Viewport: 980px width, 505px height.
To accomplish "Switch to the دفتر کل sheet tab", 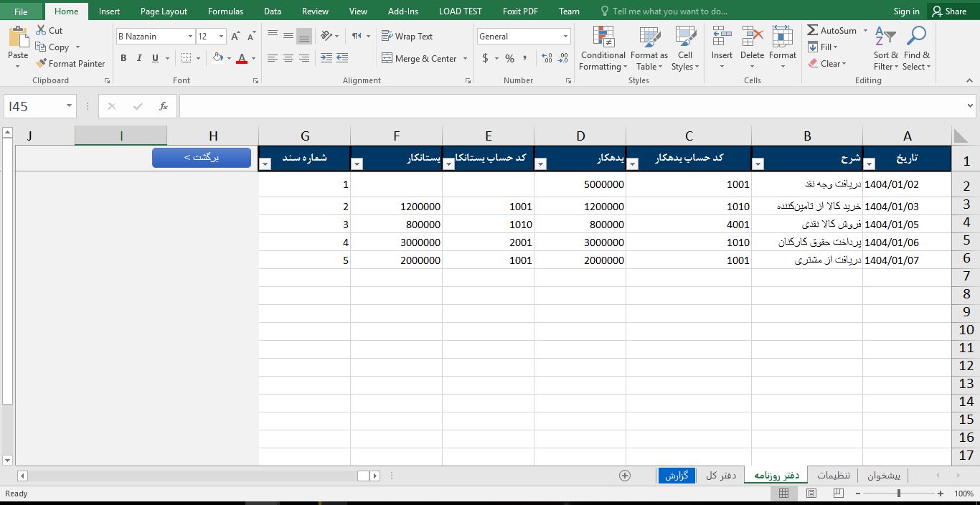I will tap(721, 475).
